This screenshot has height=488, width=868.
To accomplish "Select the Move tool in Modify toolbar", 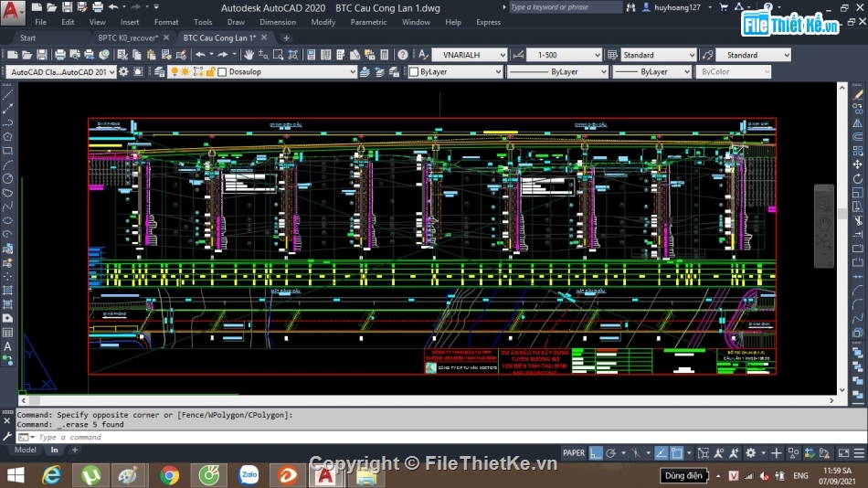I will pyautogui.click(x=857, y=164).
